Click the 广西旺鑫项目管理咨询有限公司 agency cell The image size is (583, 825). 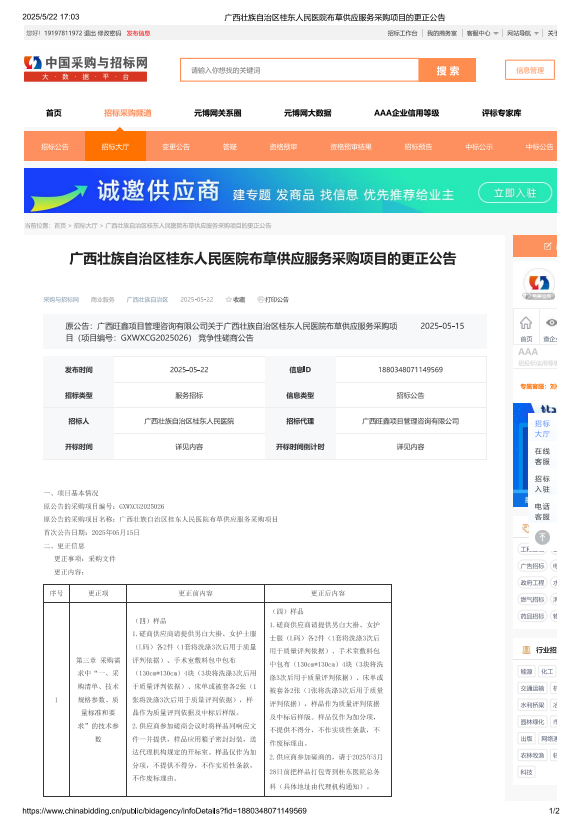coord(410,421)
